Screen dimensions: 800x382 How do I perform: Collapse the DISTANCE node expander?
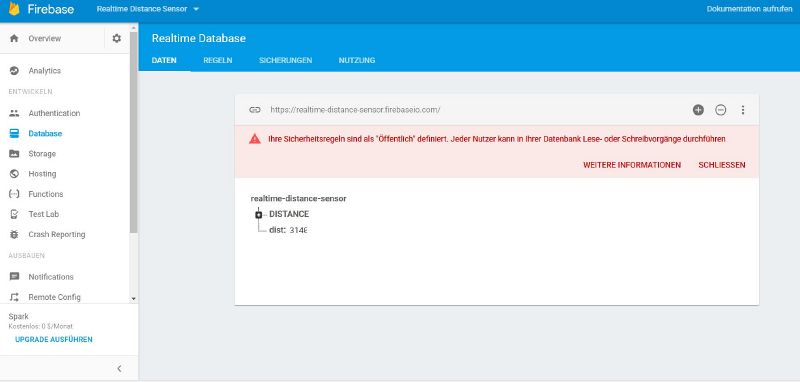click(259, 215)
